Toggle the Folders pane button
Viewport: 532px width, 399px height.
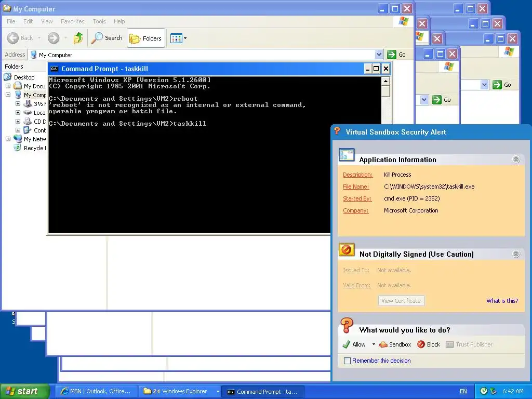(146, 38)
